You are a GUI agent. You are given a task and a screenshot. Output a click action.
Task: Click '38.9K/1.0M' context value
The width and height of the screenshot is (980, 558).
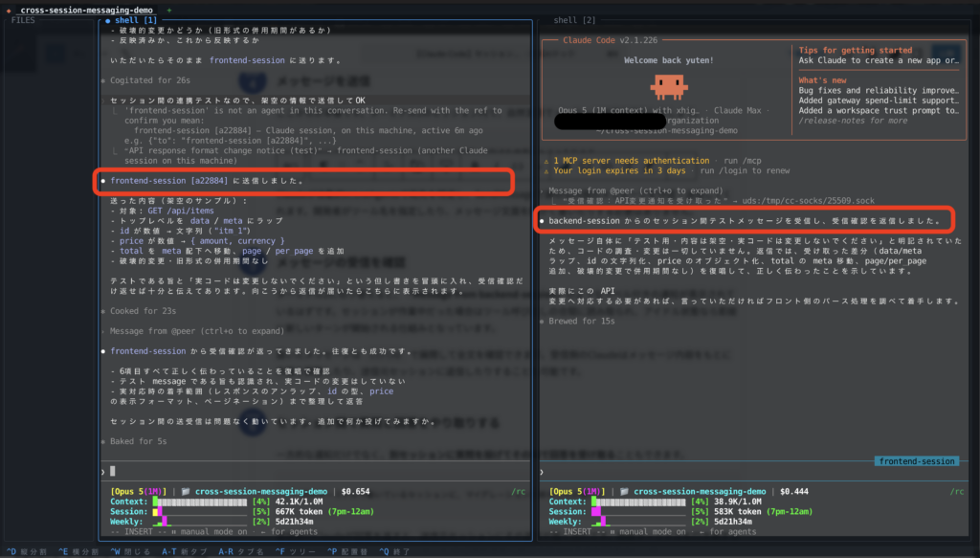click(x=738, y=502)
